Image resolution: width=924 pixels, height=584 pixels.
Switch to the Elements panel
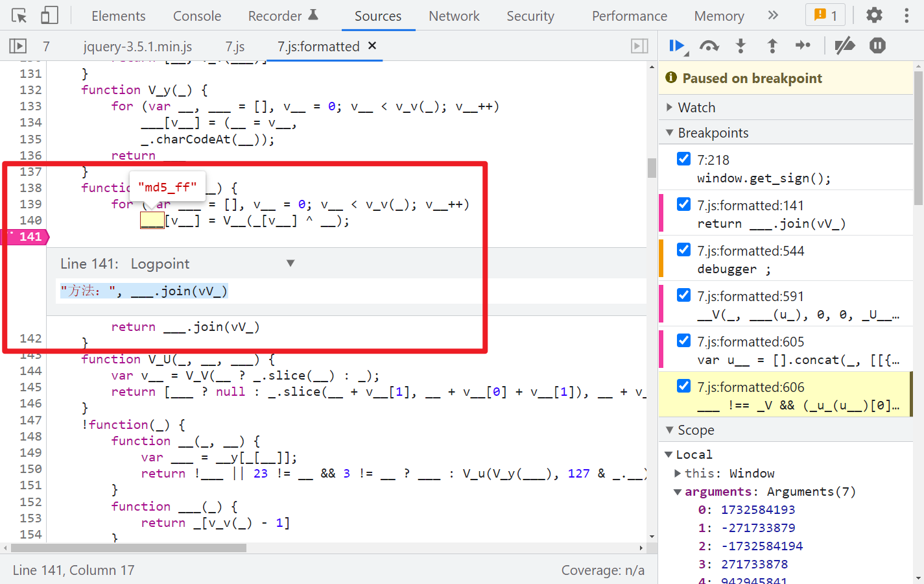118,16
